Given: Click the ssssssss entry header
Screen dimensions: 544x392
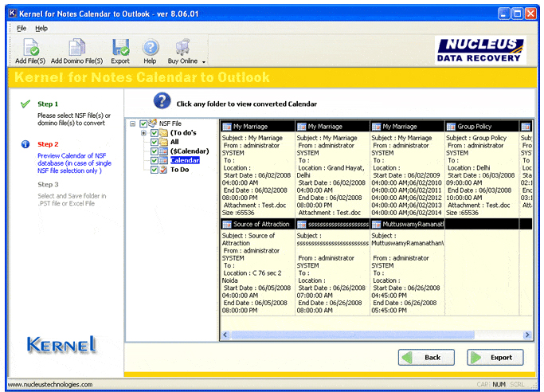Looking at the screenshot, I should pos(333,224).
